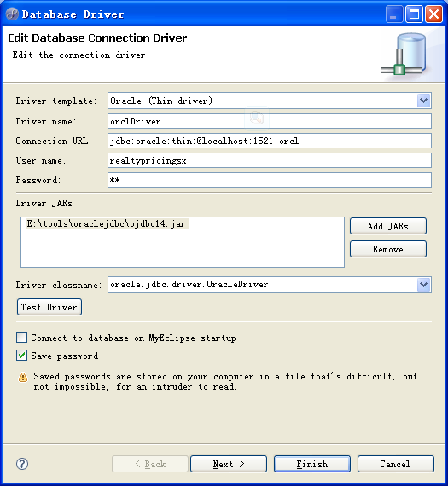
Task: Click into the Connection URL field
Action: pyautogui.click(x=270, y=141)
